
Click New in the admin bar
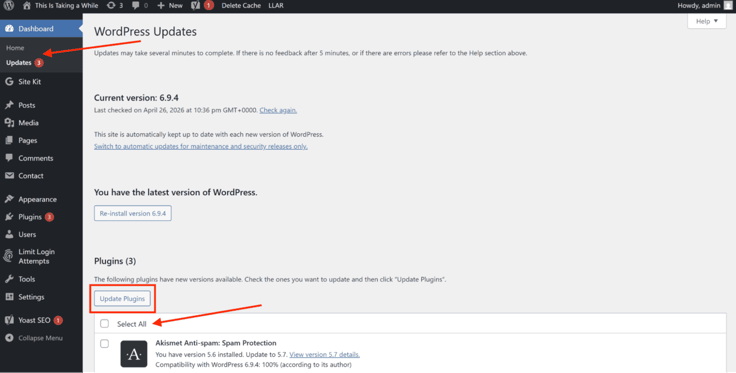pos(176,6)
